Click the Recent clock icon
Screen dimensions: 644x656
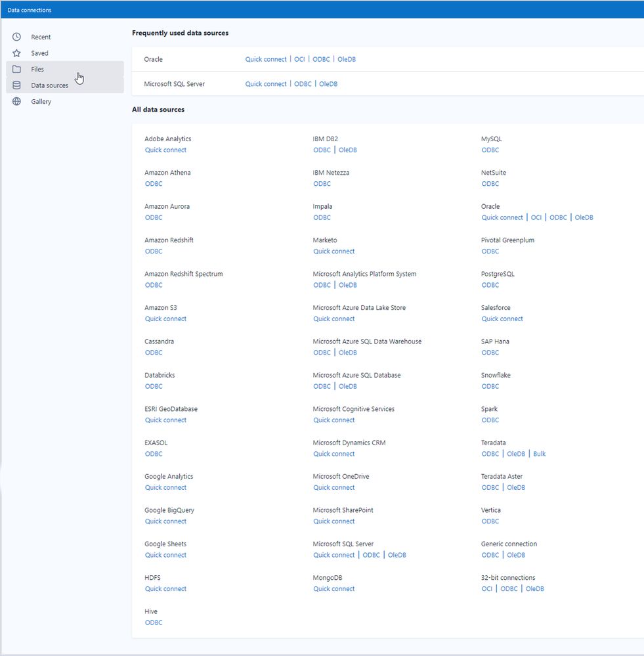click(16, 37)
